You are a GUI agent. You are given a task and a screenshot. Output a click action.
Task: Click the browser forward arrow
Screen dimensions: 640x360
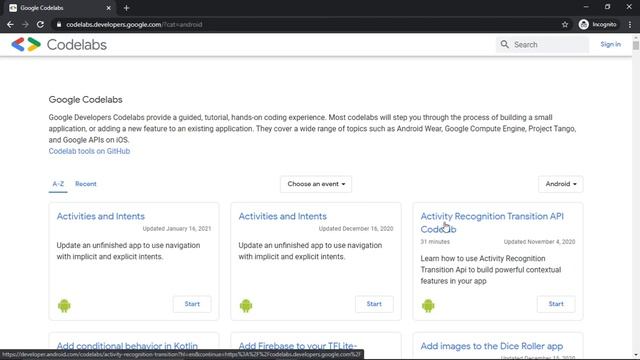point(25,24)
